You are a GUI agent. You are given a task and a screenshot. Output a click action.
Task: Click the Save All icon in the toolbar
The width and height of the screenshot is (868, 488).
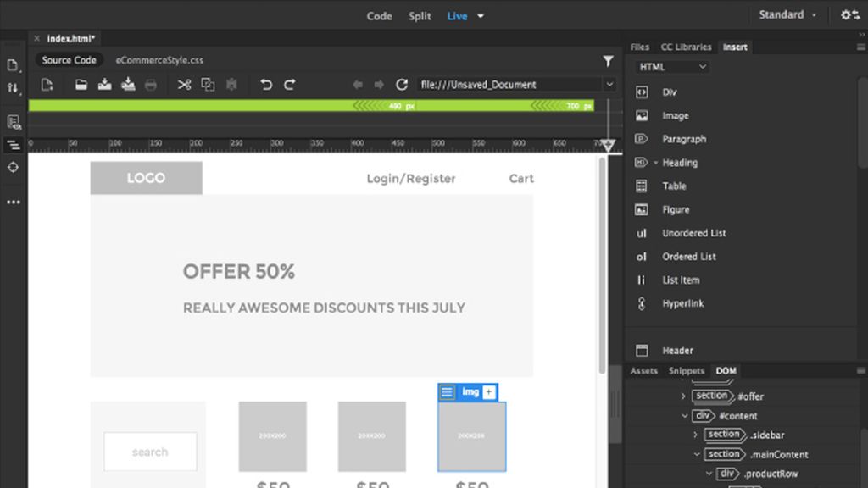pyautogui.click(x=128, y=85)
